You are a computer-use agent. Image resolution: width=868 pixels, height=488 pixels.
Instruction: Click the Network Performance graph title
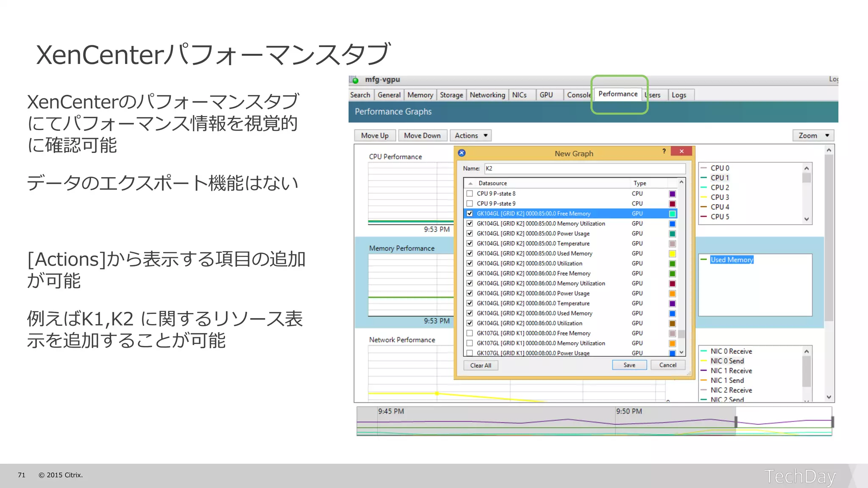[x=402, y=340]
